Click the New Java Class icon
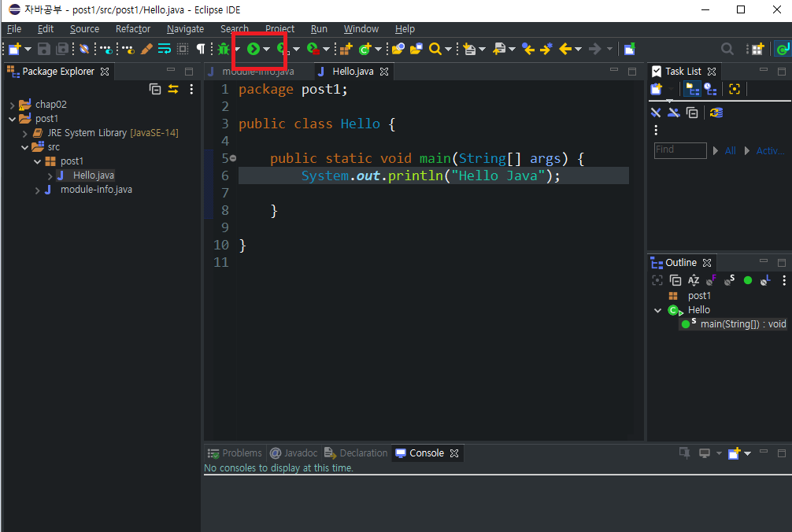Viewport: 792px width, 532px height. click(365, 49)
